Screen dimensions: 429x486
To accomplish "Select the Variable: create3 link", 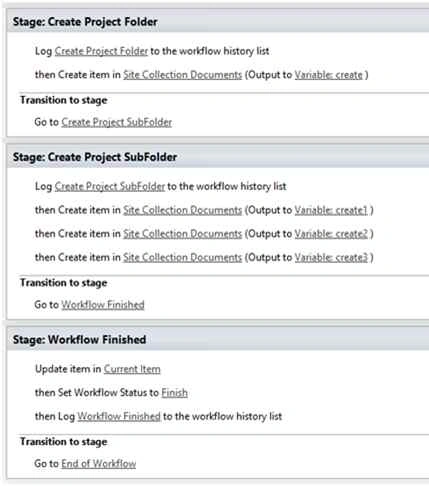I will tap(331, 257).
